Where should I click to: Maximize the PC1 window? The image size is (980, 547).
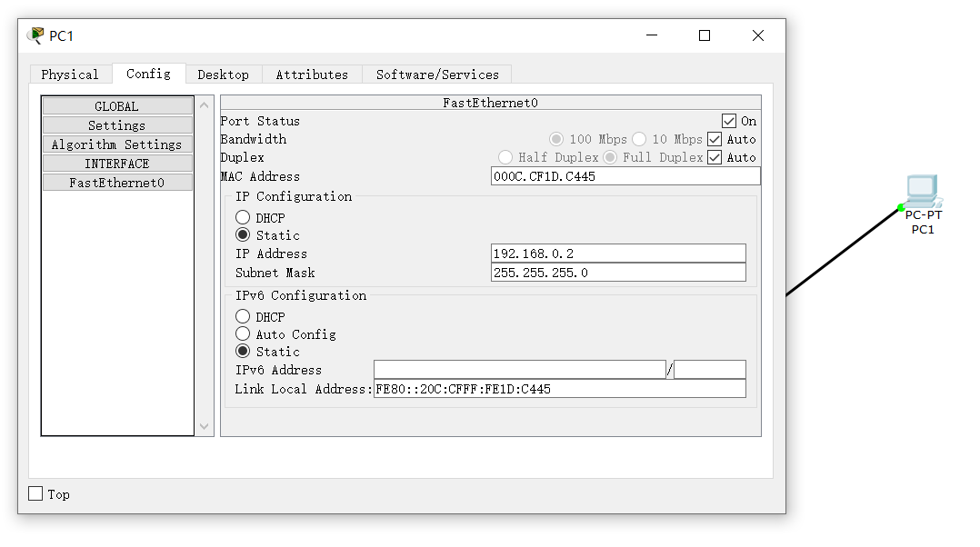pos(705,35)
